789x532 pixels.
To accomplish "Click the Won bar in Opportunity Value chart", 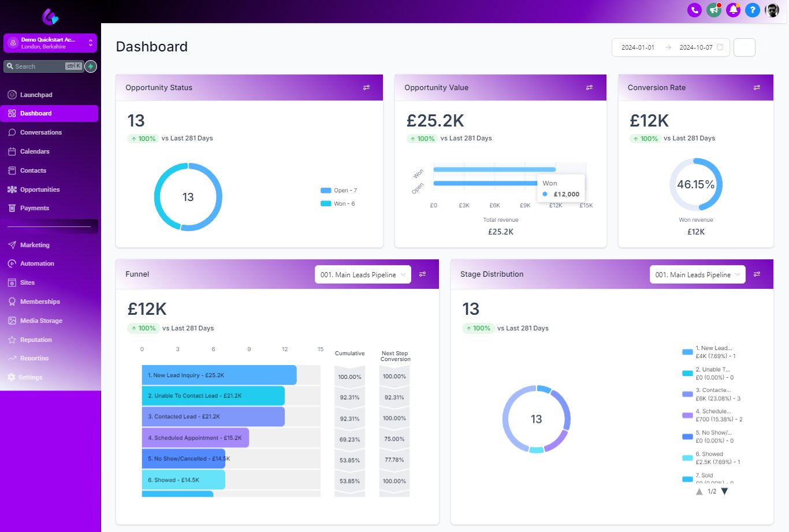I will pos(494,169).
